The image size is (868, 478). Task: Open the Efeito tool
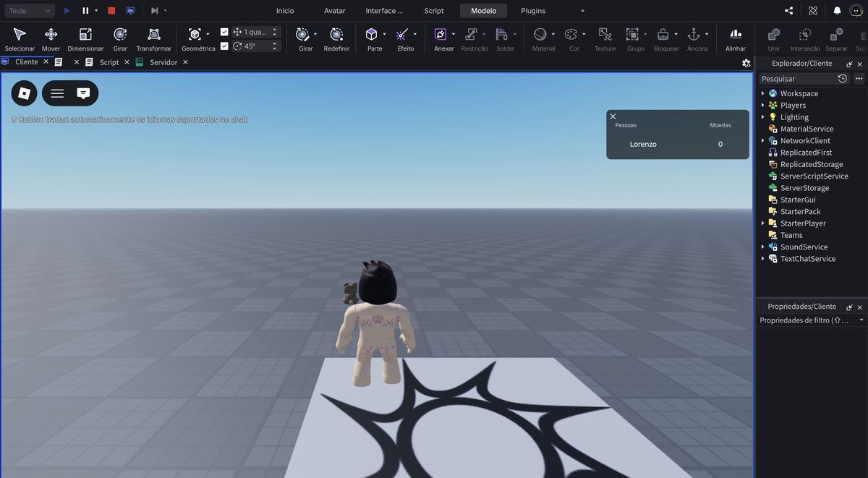click(x=402, y=34)
